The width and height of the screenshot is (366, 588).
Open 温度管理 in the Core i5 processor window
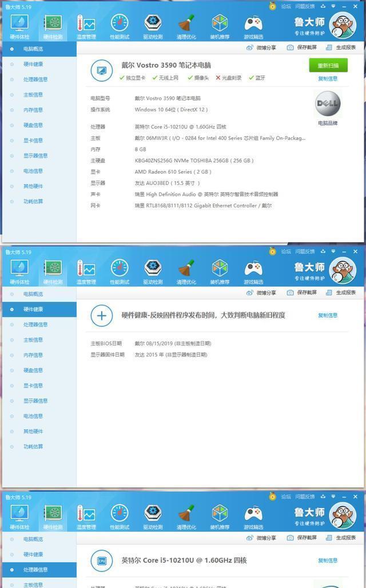(x=86, y=517)
